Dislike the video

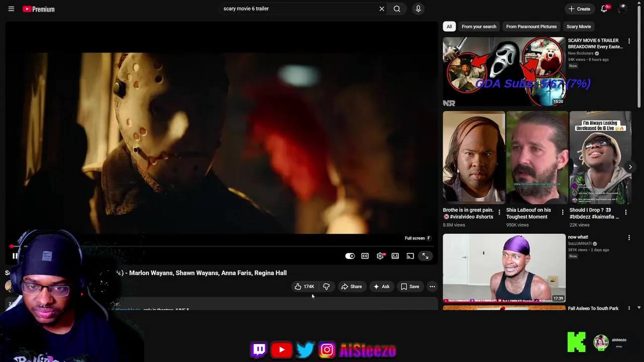[x=326, y=287]
